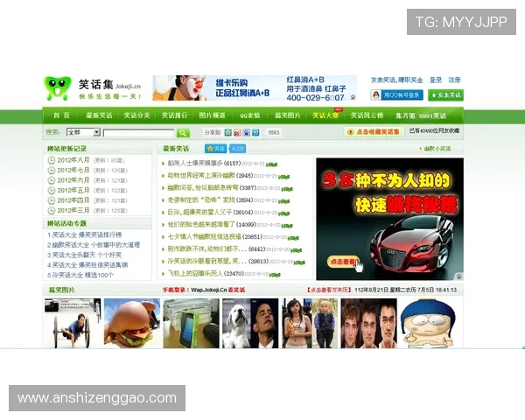The height and width of the screenshot is (420, 525).
Task: Open the 幽默小笑话 link
Action: point(437,149)
